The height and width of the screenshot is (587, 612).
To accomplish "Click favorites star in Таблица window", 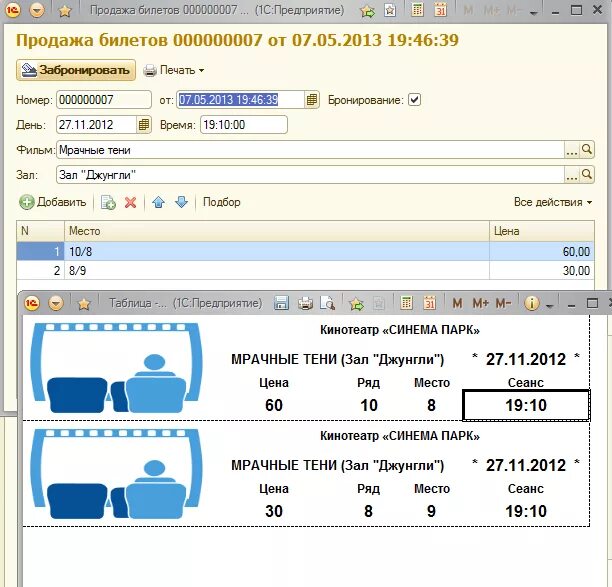I will (x=84, y=303).
